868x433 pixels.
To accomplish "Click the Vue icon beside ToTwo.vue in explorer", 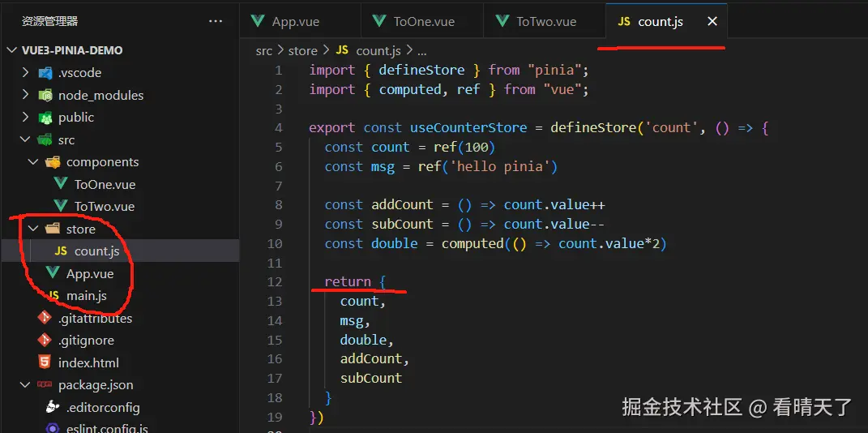I will point(61,207).
